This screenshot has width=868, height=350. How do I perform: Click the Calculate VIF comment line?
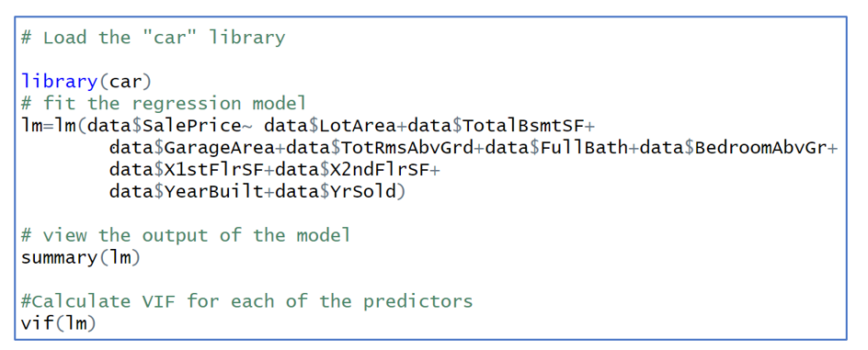pos(247,302)
